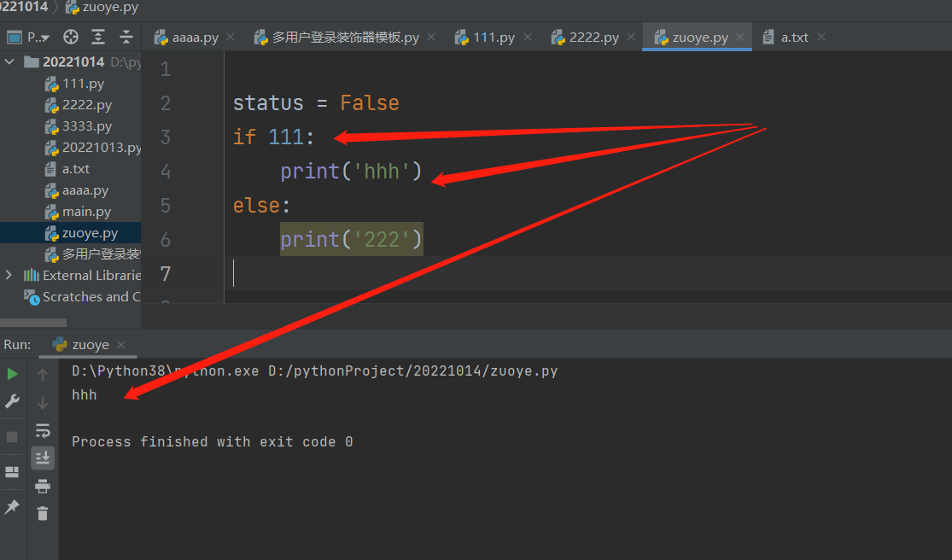Collapse the 20221014 project folder
Viewport: 952px width, 560px height.
click(x=9, y=61)
